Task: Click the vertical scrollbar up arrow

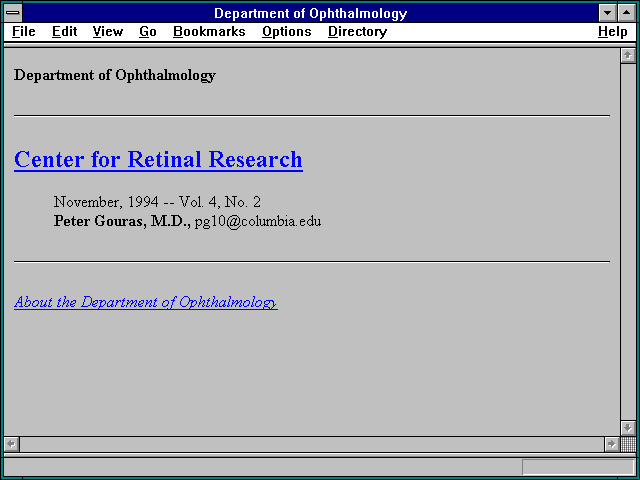Action: click(x=628, y=56)
